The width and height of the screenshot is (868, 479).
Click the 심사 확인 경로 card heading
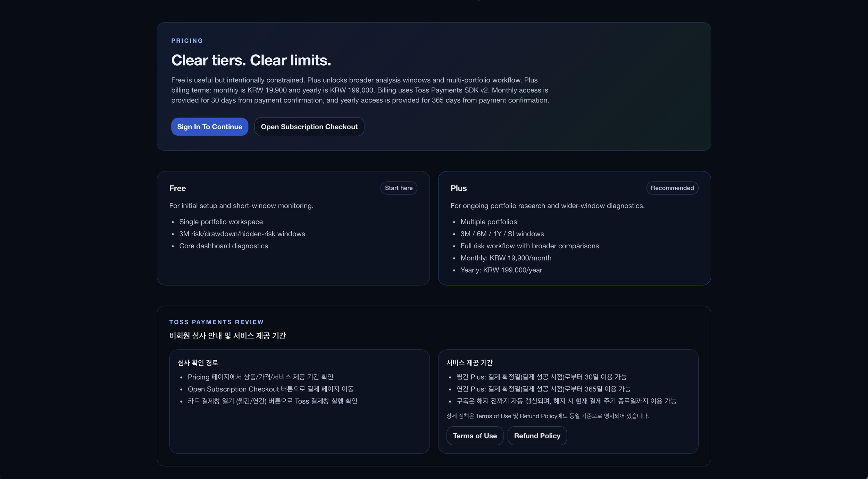tap(198, 363)
